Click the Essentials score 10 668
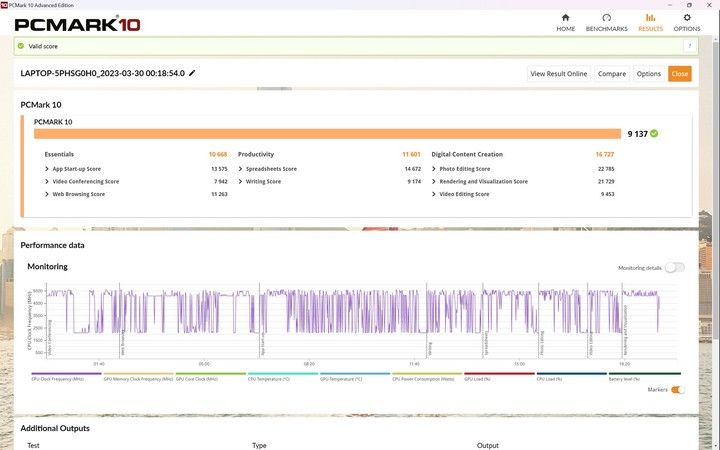The image size is (720, 450). 218,154
